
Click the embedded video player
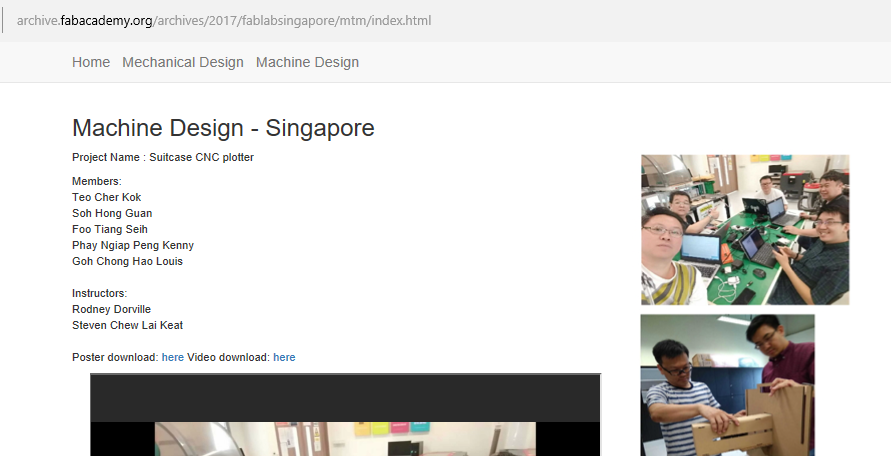345,415
